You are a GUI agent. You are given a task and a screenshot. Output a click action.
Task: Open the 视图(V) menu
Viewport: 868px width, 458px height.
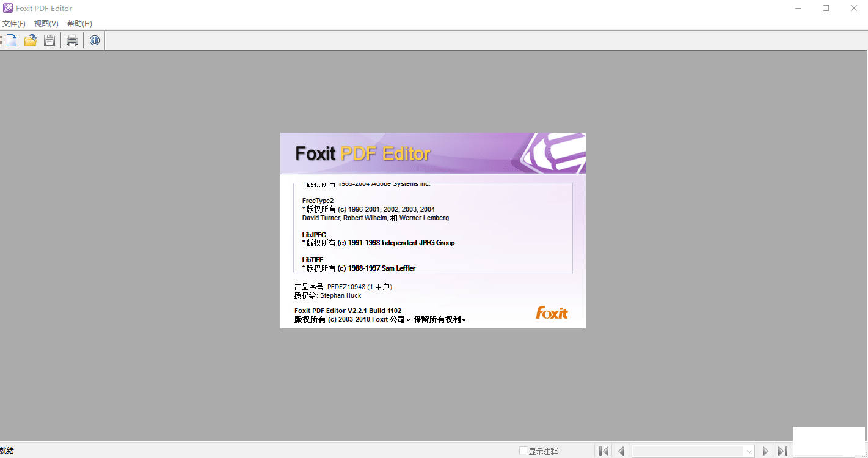point(46,24)
